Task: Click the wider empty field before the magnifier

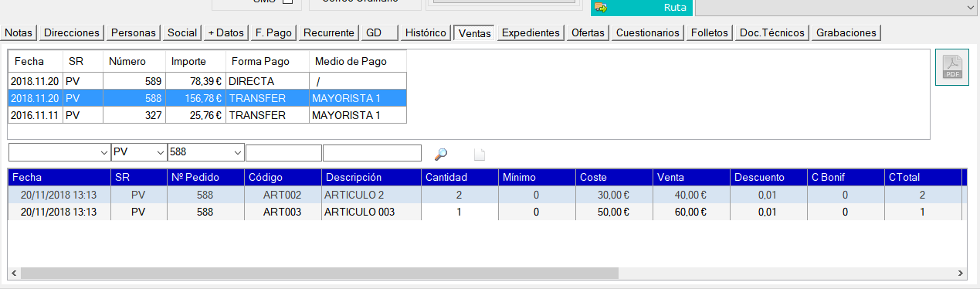Action: 372,153
